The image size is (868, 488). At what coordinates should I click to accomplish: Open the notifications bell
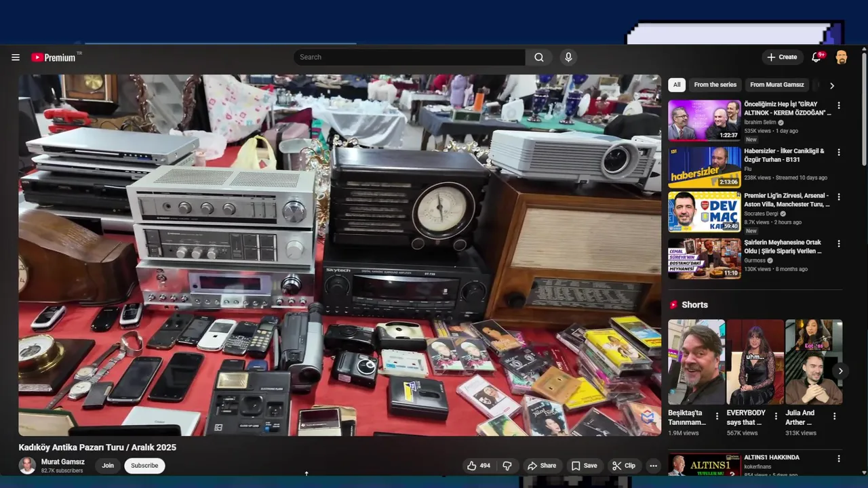pyautogui.click(x=816, y=58)
